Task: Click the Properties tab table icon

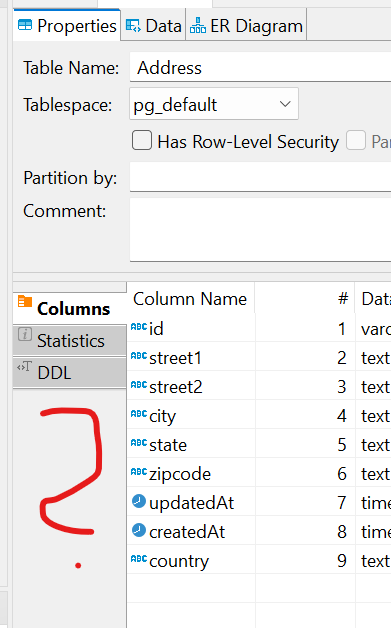Action: pyautogui.click(x=25, y=25)
